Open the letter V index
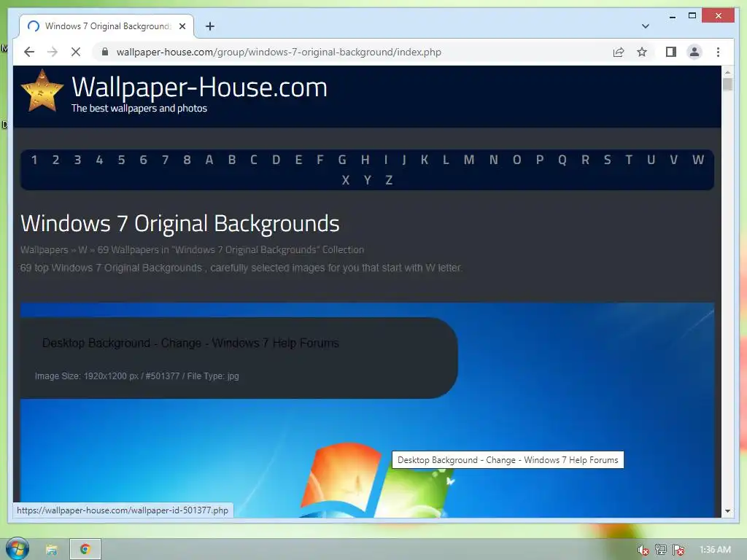747x560 pixels. tap(673, 160)
